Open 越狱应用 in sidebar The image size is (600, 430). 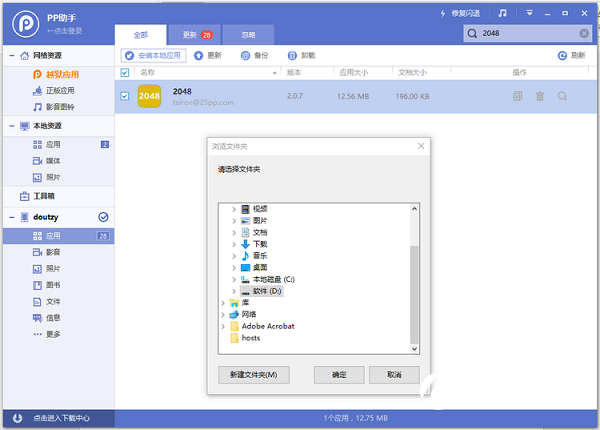tap(57, 74)
